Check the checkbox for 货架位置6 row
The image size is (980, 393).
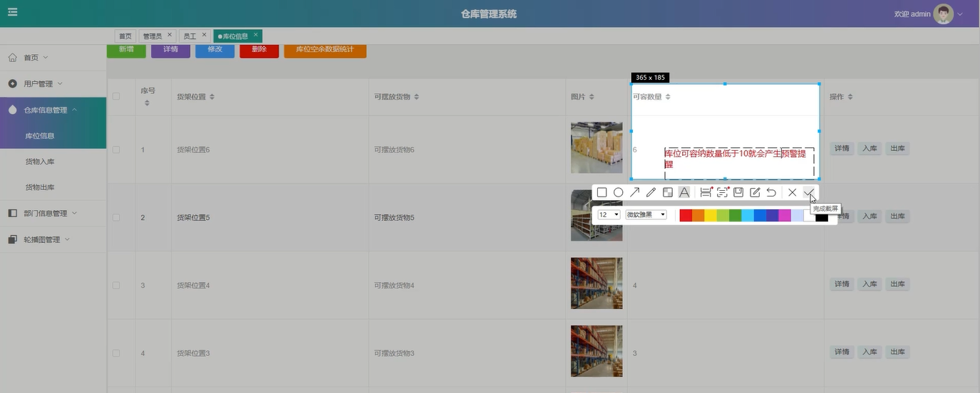[x=116, y=150]
